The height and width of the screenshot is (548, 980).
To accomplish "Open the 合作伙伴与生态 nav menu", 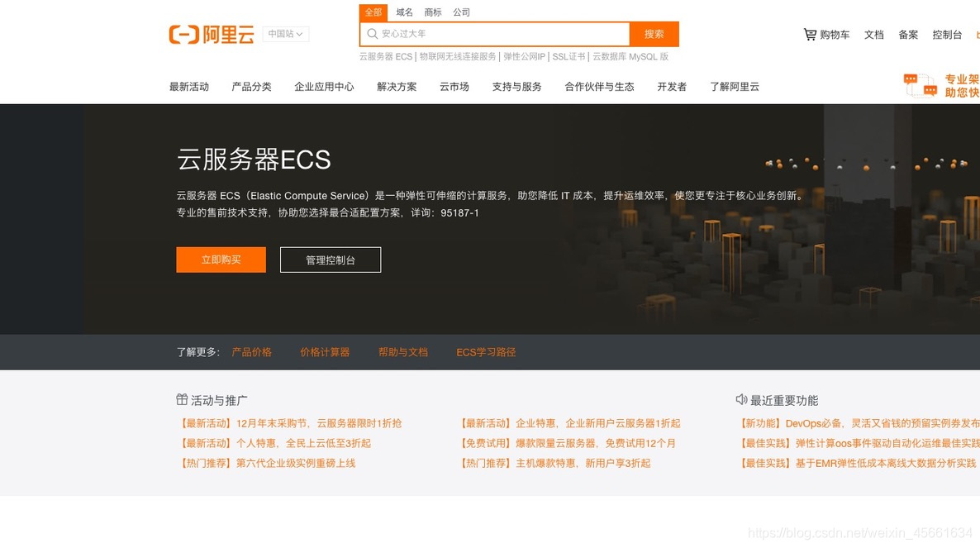I will 599,87.
